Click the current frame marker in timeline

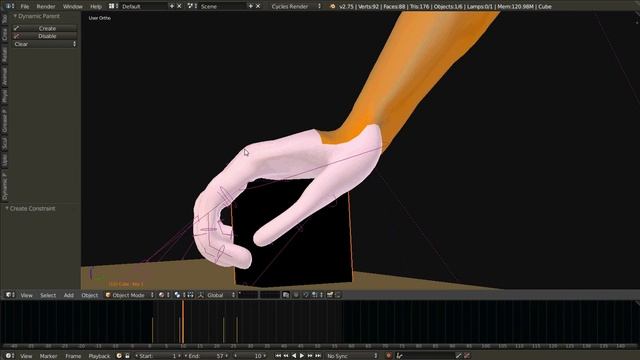[x=183, y=322]
